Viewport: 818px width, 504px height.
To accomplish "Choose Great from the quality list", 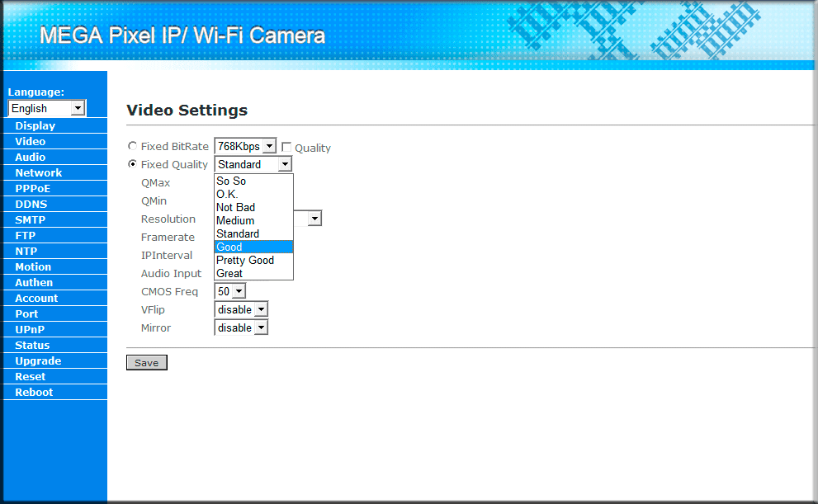I will click(x=253, y=273).
